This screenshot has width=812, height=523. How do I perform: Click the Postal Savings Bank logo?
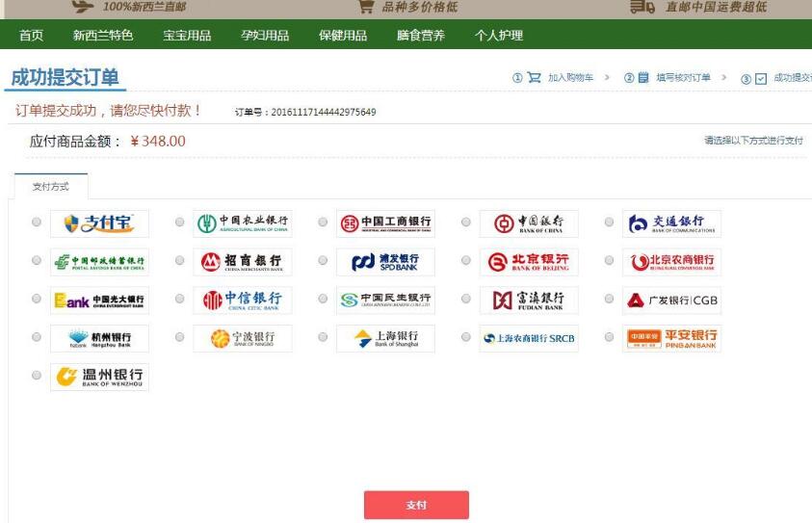click(99, 262)
